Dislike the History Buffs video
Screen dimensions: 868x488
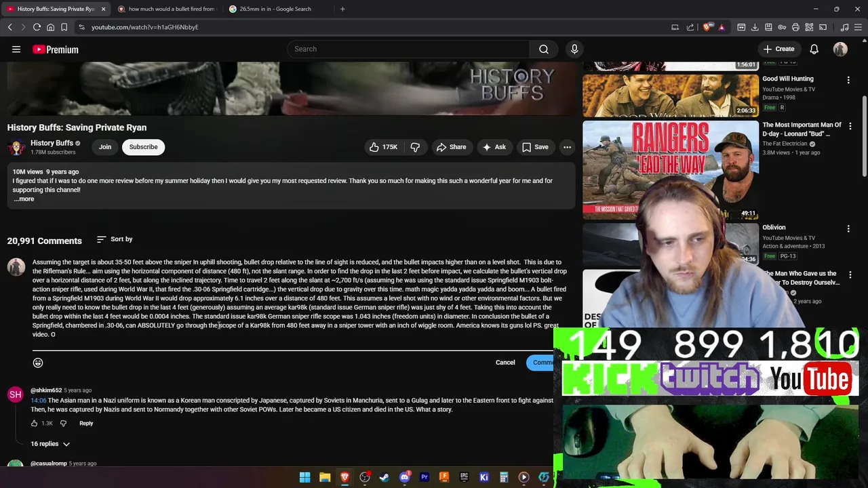click(x=415, y=147)
